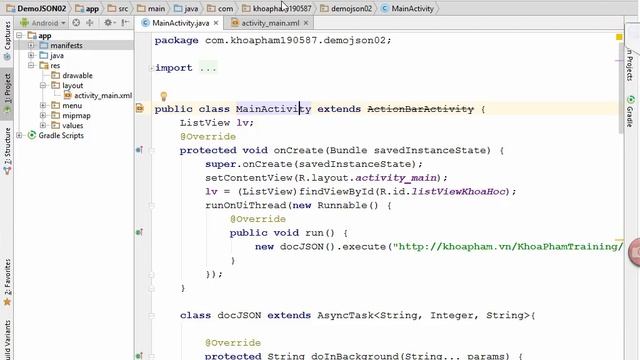Click the collapse all icon in Project panel
This screenshot has height=360, width=640.
click(x=90, y=23)
